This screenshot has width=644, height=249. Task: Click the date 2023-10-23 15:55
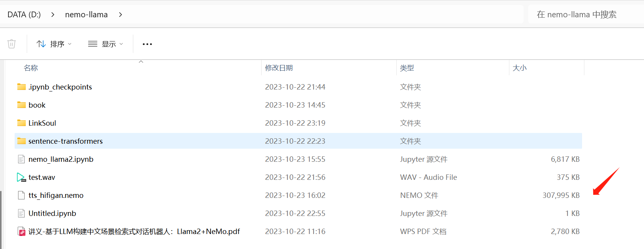pos(295,159)
